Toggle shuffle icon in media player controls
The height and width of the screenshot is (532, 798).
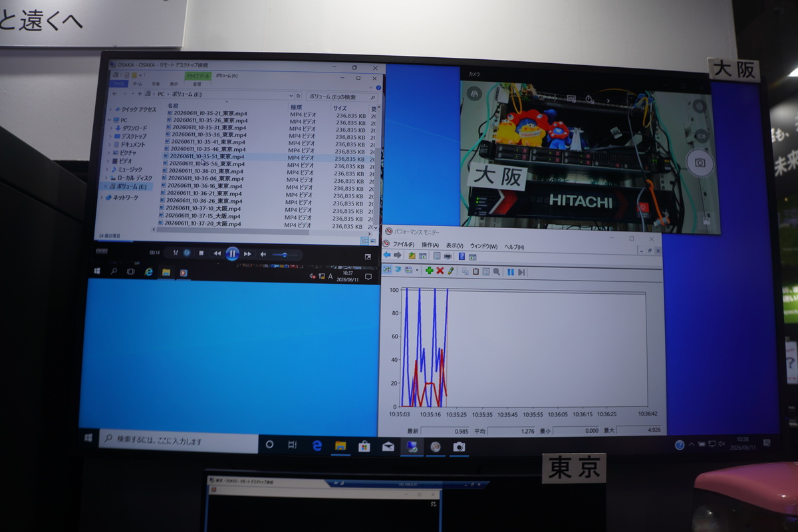click(x=176, y=253)
